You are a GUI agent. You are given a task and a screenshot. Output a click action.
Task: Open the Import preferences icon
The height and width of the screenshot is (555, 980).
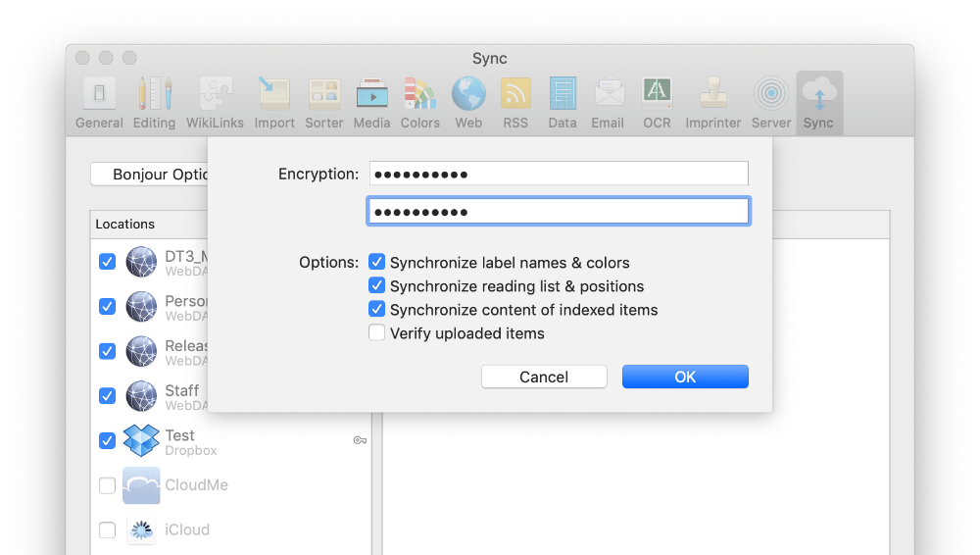point(274,103)
